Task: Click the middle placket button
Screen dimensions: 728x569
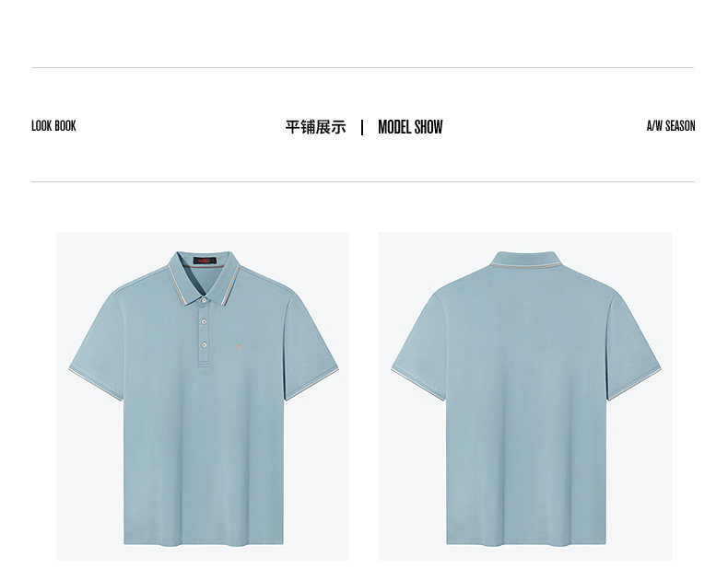Action: (x=204, y=321)
